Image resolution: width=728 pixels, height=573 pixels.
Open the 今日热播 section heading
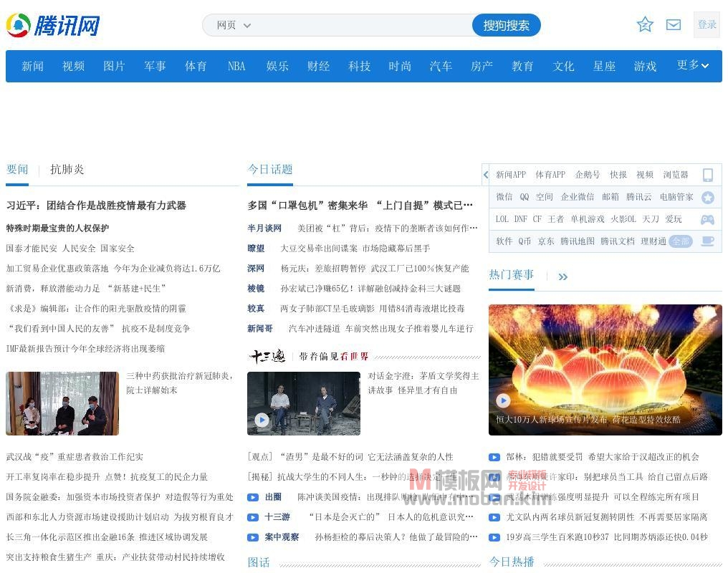click(511, 562)
